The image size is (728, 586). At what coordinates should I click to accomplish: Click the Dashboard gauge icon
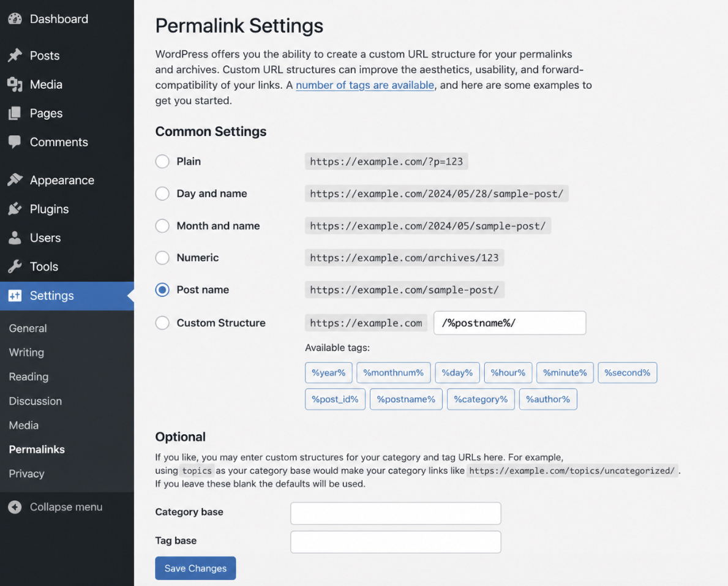pyautogui.click(x=15, y=19)
